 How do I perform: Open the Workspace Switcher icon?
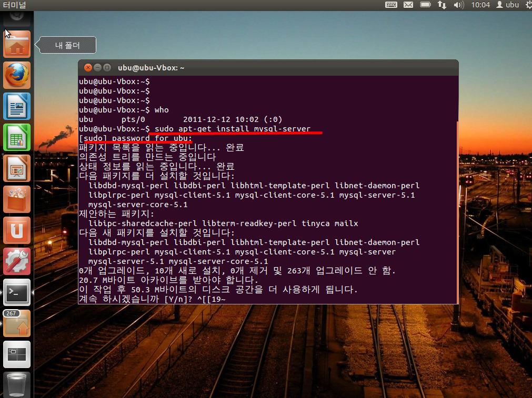coord(17,354)
